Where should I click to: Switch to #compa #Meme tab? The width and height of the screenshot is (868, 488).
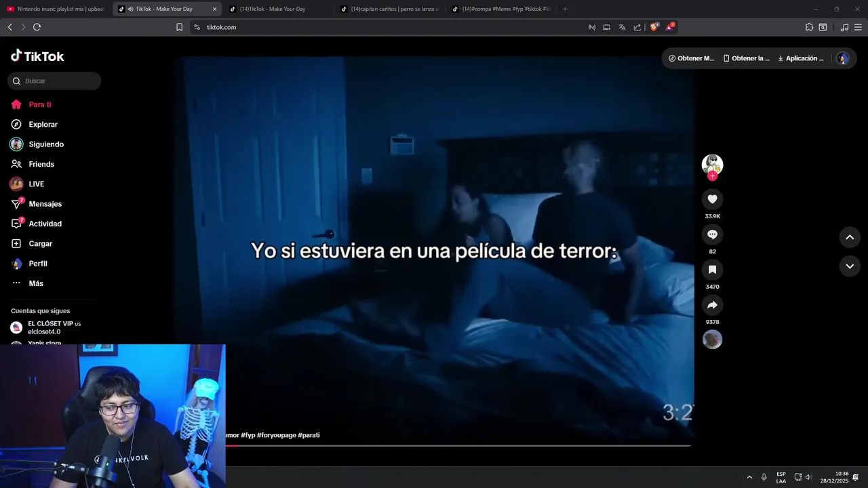point(500,9)
